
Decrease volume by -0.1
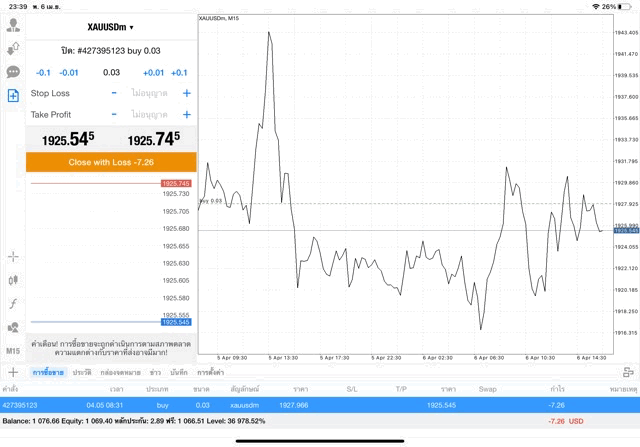(43, 73)
